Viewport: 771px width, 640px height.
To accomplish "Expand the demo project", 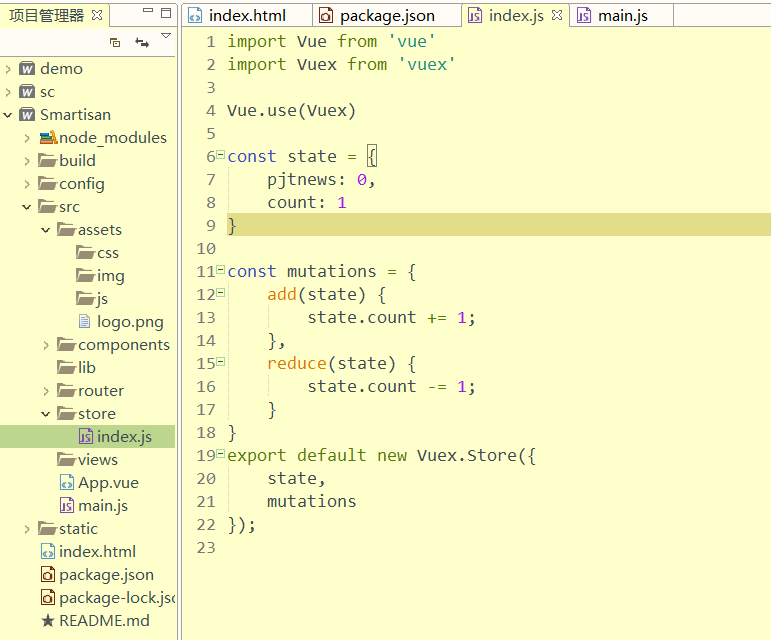I will tap(8, 69).
